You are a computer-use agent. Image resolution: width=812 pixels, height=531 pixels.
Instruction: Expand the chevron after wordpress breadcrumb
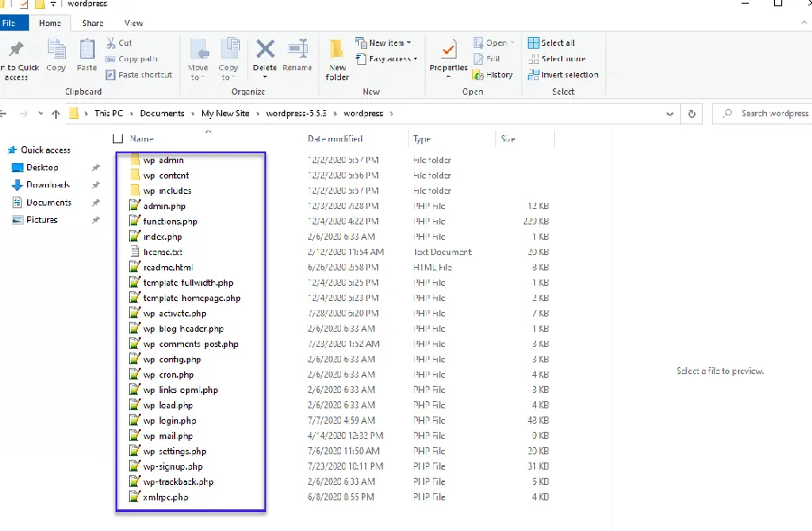point(392,114)
